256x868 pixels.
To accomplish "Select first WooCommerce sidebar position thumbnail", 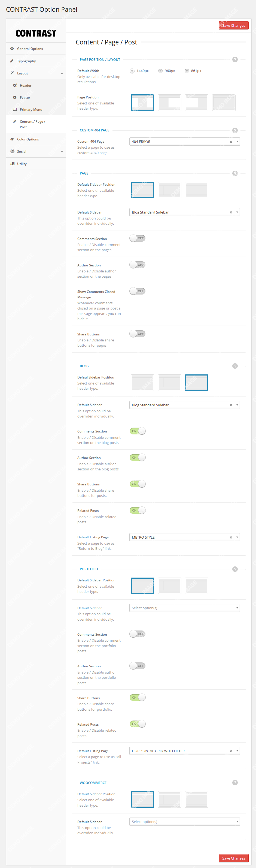I will [142, 800].
